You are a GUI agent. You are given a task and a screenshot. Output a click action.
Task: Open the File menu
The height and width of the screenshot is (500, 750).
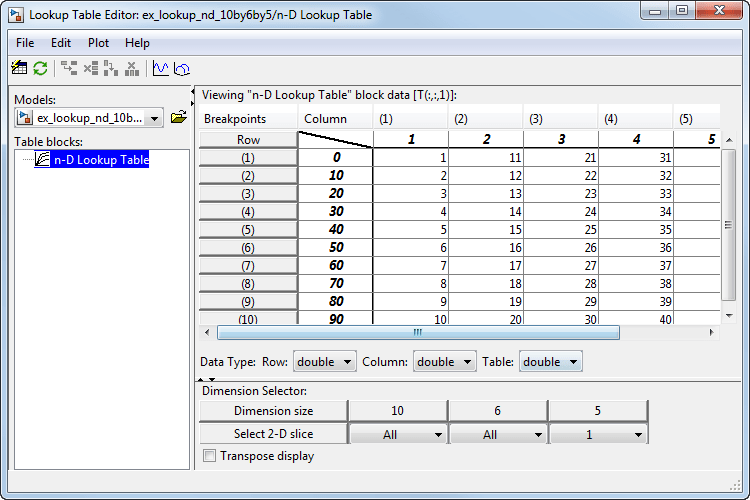(25, 43)
